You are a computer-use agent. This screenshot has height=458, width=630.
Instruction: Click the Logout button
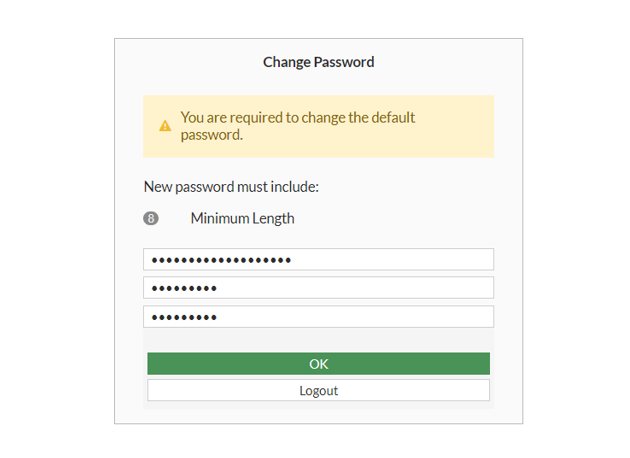[x=318, y=390]
